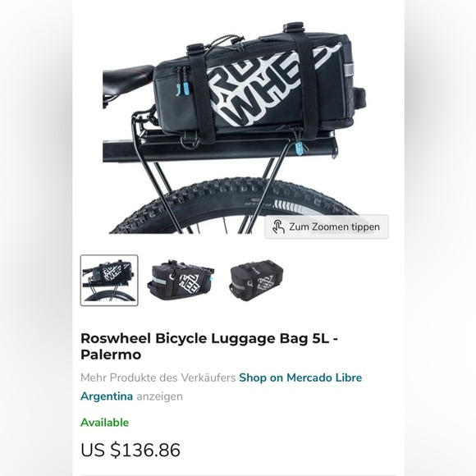The width and height of the screenshot is (476, 476).
Task: Open the 'Shop on Mercado Libre' link
Action: coord(300,378)
